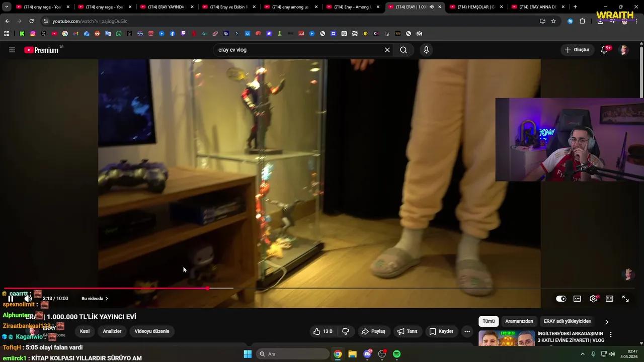Open 'Analizler' analytics button

112,331
